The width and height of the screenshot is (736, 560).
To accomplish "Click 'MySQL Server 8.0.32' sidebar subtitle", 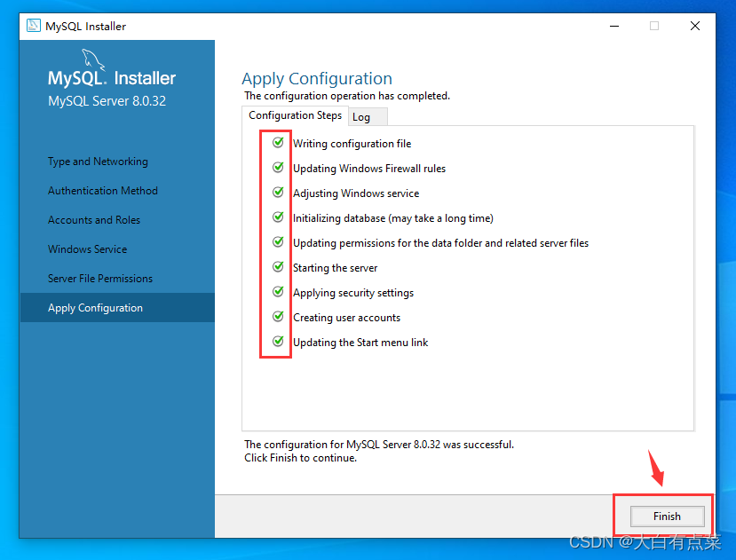I will tap(107, 101).
